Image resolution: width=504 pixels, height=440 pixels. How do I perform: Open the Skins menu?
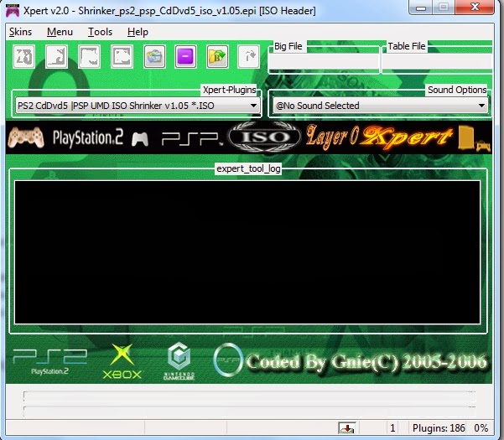tap(20, 32)
